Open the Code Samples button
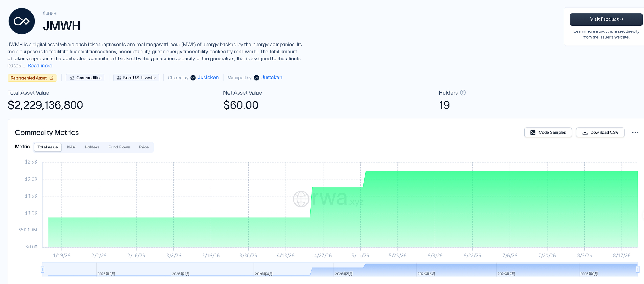This screenshot has height=284, width=644. tap(548, 132)
